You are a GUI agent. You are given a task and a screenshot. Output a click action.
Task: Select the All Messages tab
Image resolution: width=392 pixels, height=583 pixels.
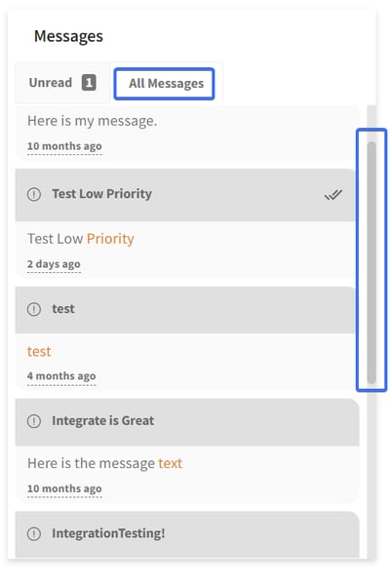pyautogui.click(x=164, y=83)
